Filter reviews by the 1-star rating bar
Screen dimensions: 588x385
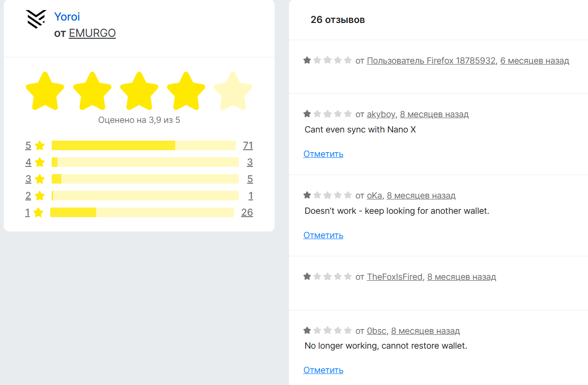pyautogui.click(x=142, y=212)
